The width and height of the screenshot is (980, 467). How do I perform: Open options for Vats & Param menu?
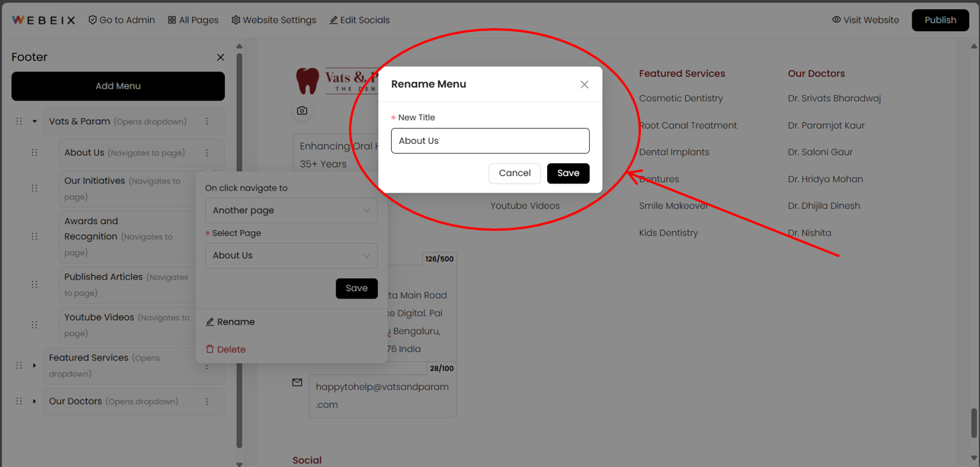pyautogui.click(x=207, y=121)
